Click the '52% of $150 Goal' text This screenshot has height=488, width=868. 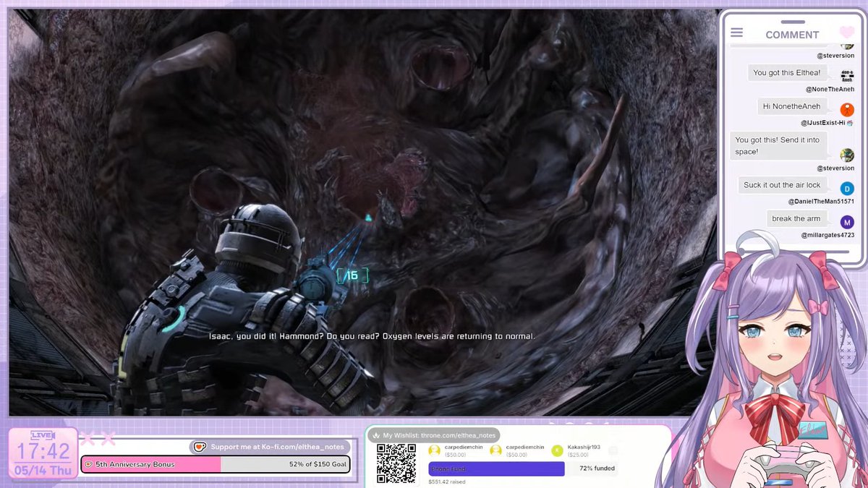coord(317,464)
